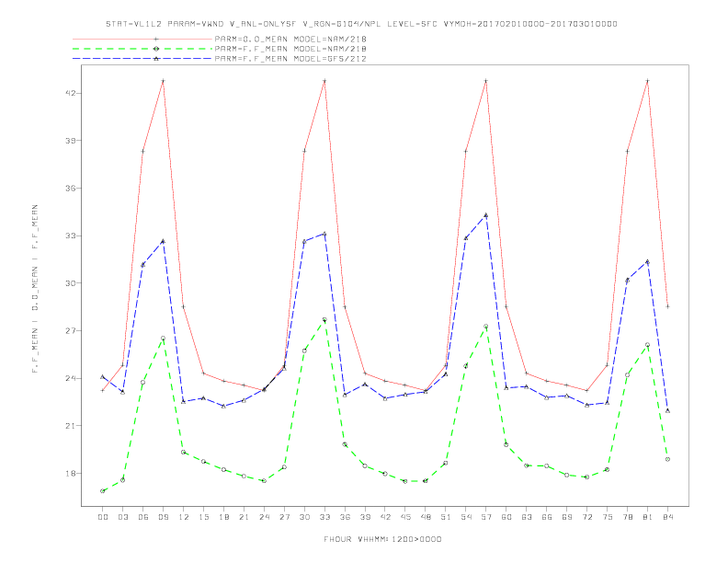Click x-axis forecast hour label 66

tap(547, 517)
